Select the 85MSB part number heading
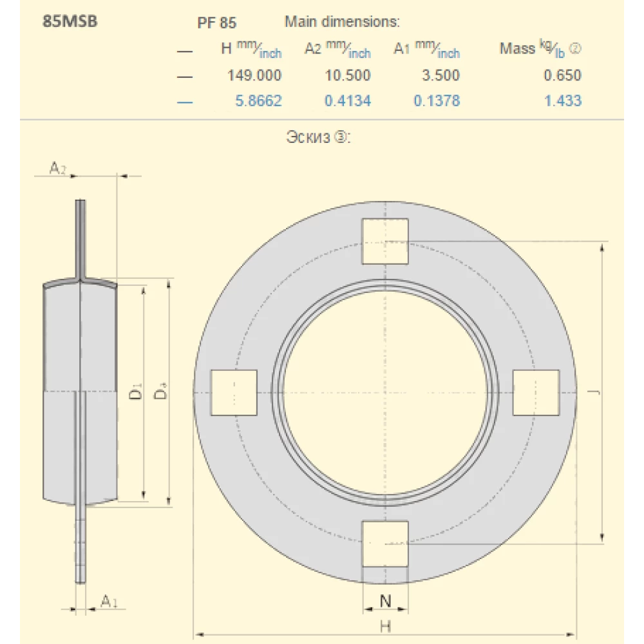 coord(71,21)
